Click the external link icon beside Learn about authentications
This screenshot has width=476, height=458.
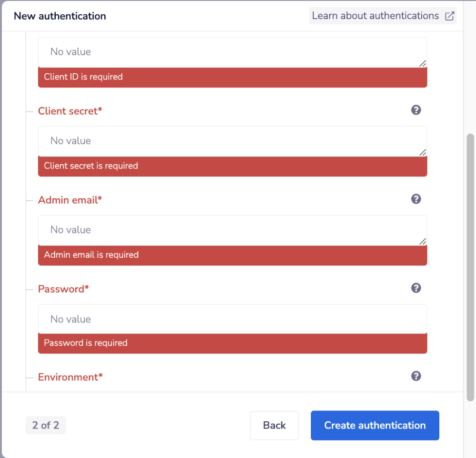click(449, 16)
